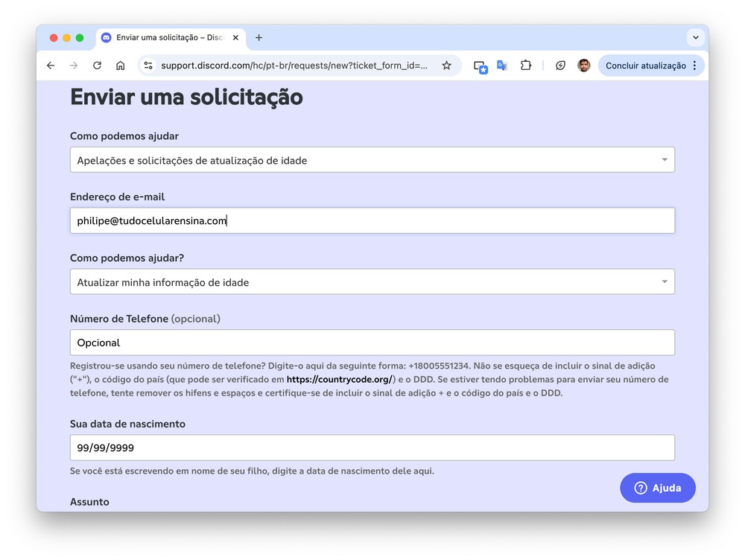Click the performance leaf icon in the toolbar
745x560 pixels.
point(560,66)
